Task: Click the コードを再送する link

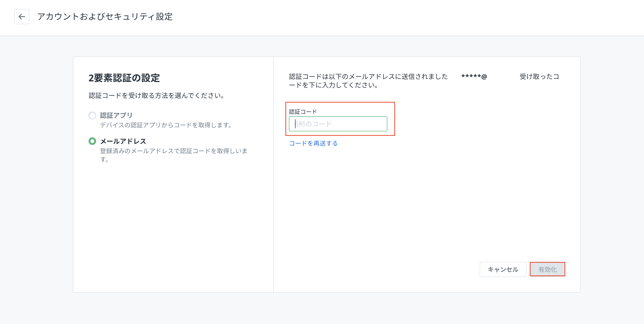Action: (313, 143)
